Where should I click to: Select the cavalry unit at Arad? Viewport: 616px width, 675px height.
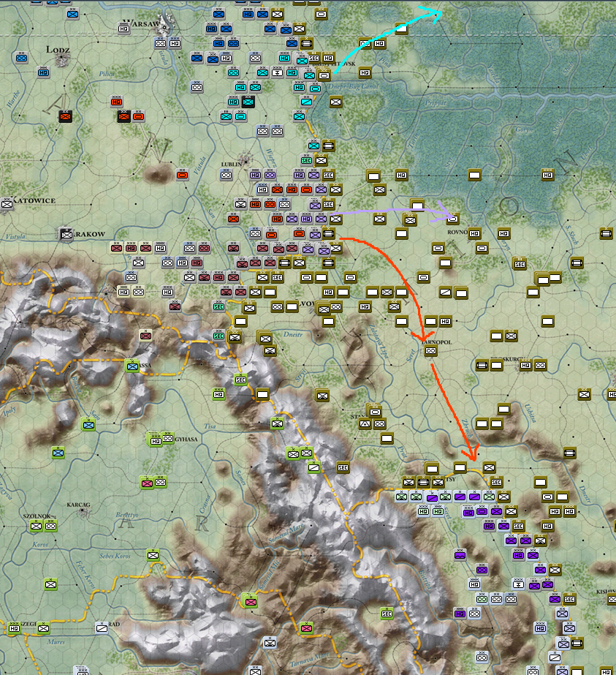point(102,628)
